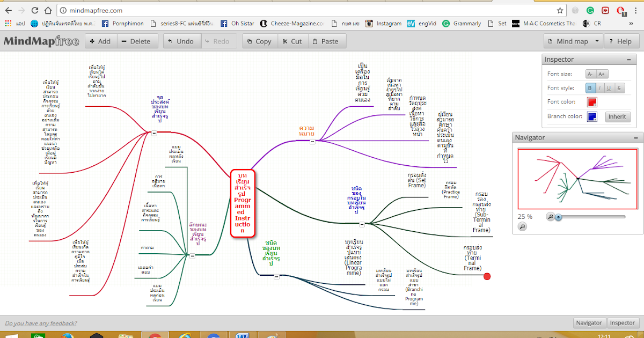
Task: Toggle bold font style in Inspector
Action: tap(589, 87)
